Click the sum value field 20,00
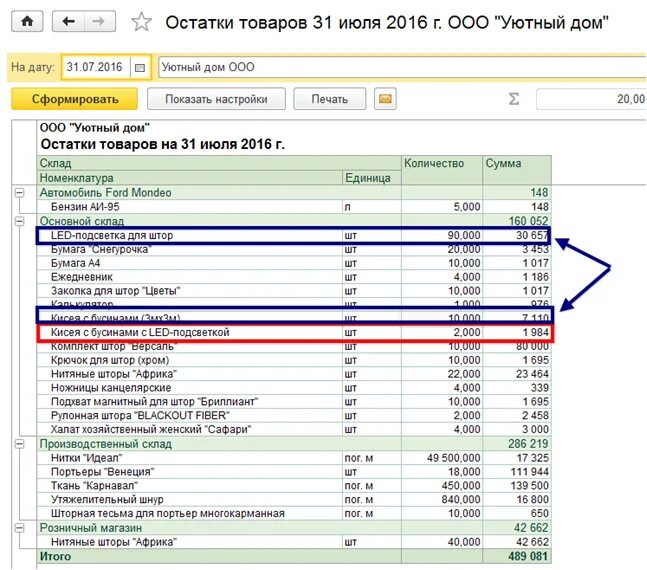This screenshot has width=647, height=570. coord(591,99)
